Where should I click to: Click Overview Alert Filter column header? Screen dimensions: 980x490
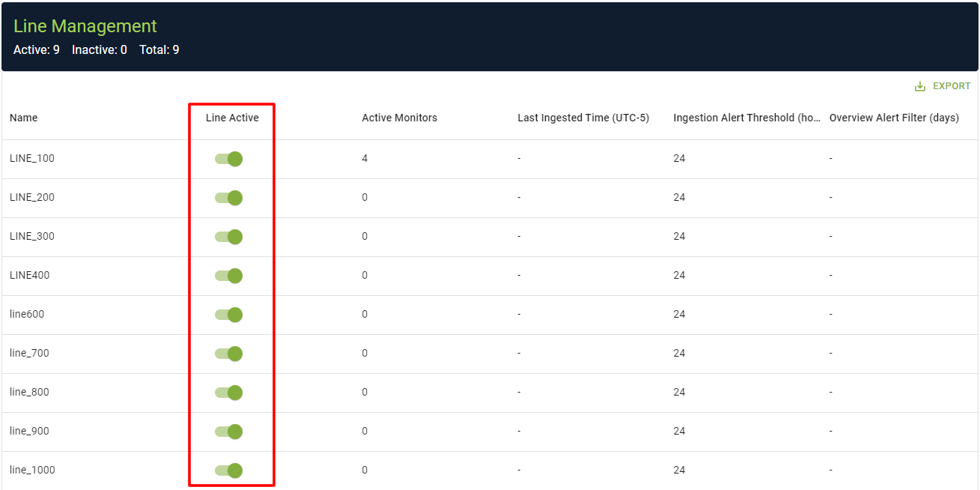894,118
